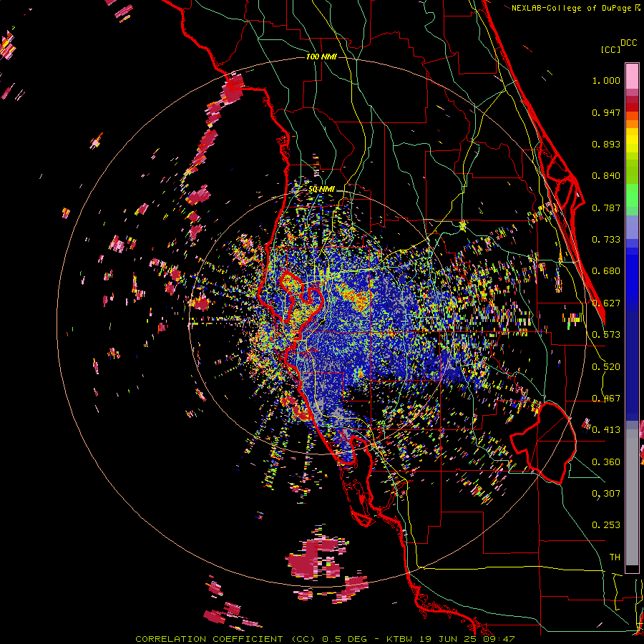Click the NEXLAB-College of DuPage label

point(571,8)
